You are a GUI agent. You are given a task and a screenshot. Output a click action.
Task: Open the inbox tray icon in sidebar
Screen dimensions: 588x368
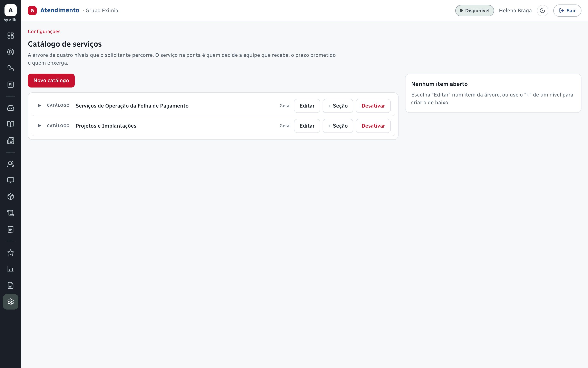[10, 108]
